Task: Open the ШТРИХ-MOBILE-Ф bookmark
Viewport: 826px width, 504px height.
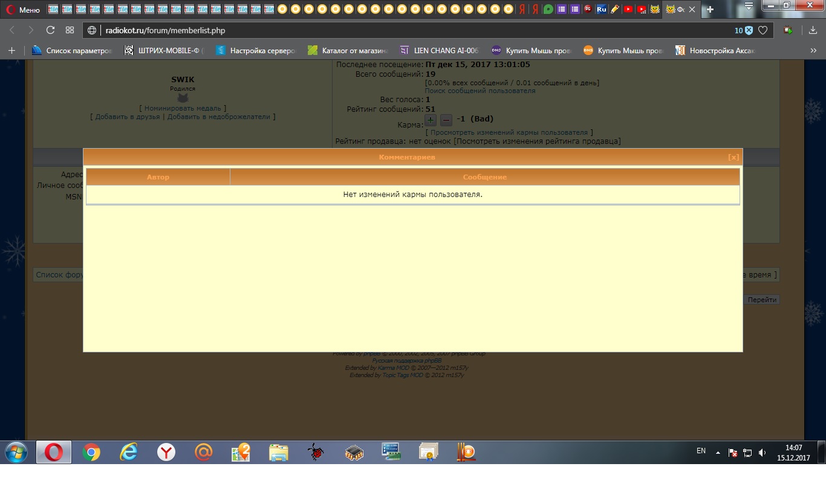Action: point(164,51)
